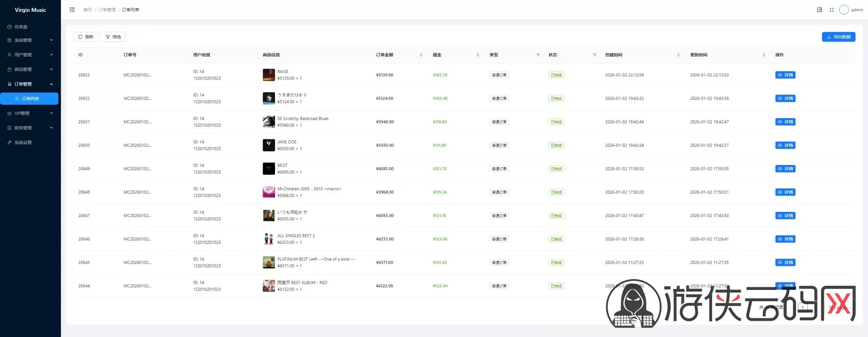This screenshot has height=337, width=868.
Task: Sort by 订单金额 column sorter
Action: point(421,55)
